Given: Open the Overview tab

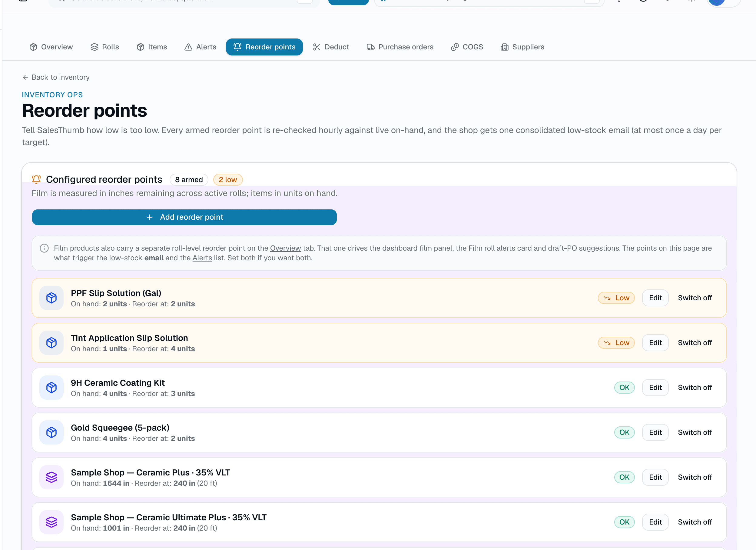Looking at the screenshot, I should pos(51,47).
